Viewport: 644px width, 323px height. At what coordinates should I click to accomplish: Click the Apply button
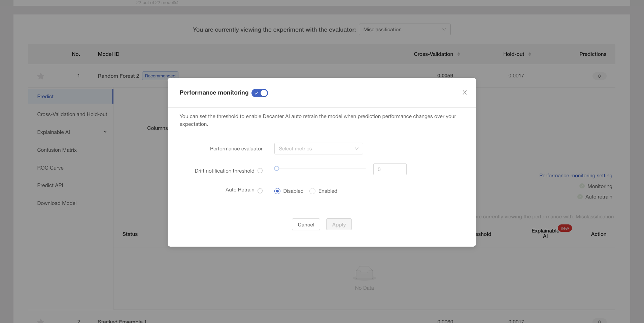click(339, 224)
